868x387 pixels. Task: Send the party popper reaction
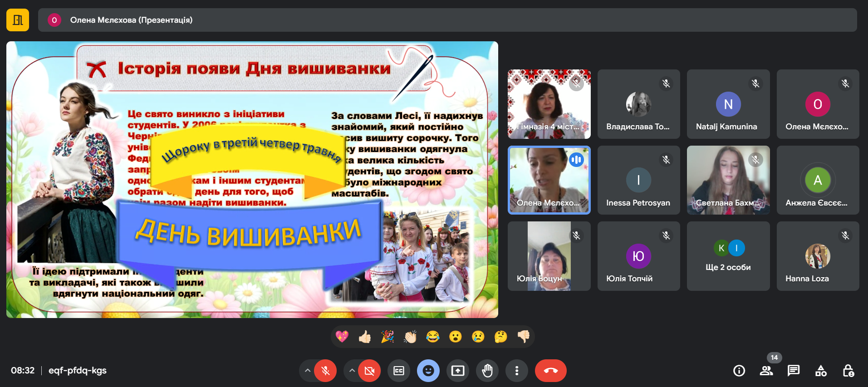[387, 337]
